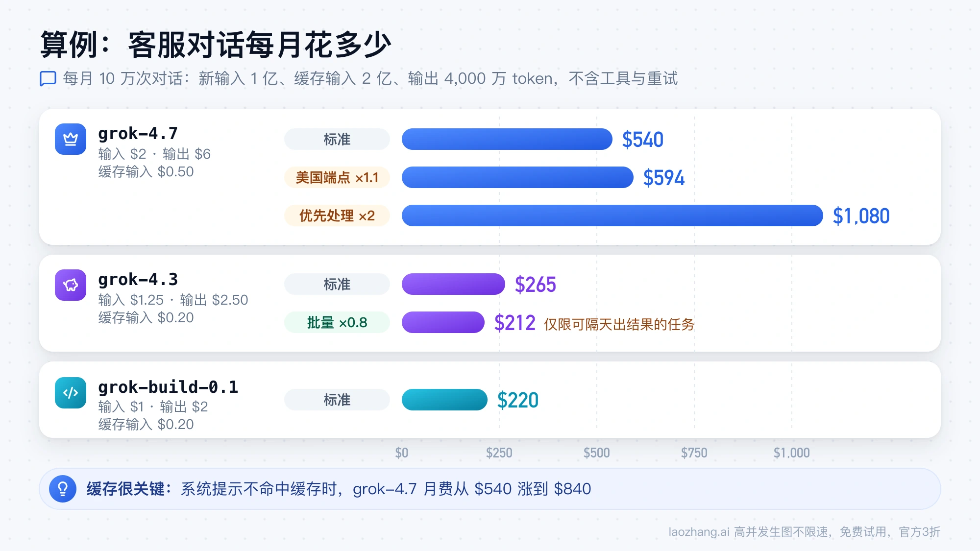The height and width of the screenshot is (551, 980).
Task: Click the grok-build-0.1 model name
Action: 168,387
